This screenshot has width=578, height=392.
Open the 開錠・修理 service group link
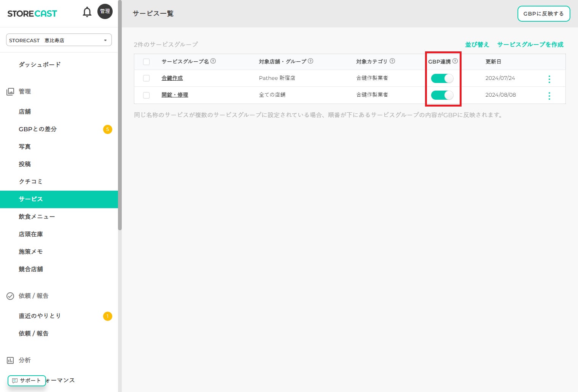point(175,95)
